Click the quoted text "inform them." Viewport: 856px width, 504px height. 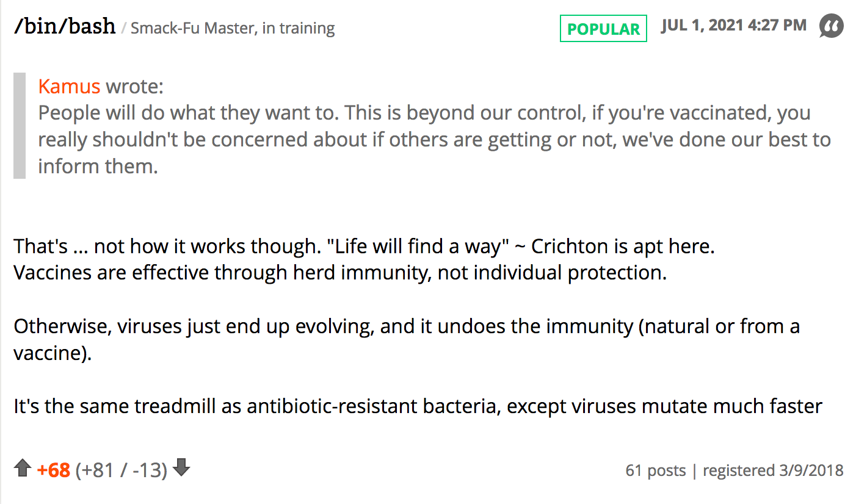[x=98, y=166]
